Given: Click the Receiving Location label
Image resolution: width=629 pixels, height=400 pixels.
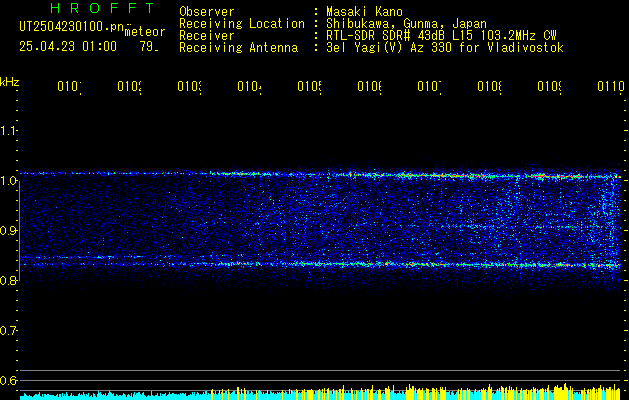Looking at the screenshot, I should pos(242,24).
